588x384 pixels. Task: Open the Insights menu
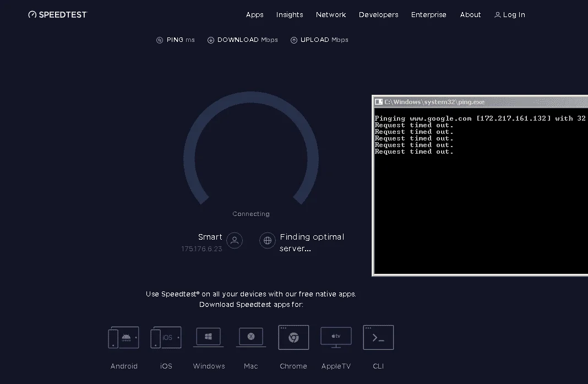coord(290,15)
